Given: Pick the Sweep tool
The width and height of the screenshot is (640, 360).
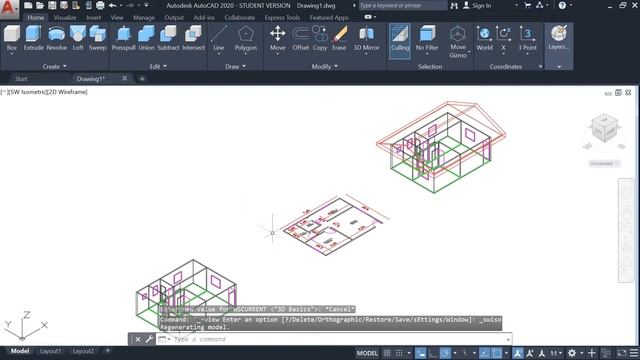Looking at the screenshot, I should (x=98, y=39).
